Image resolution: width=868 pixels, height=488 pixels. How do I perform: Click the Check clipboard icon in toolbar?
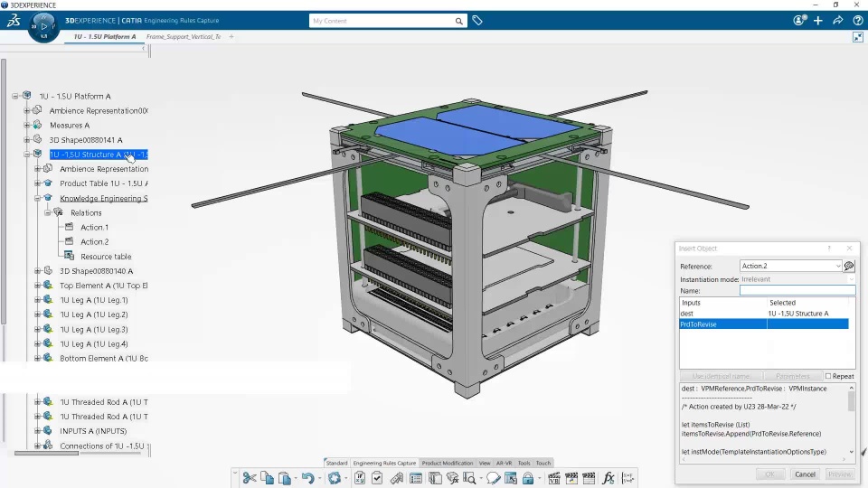pos(377,478)
